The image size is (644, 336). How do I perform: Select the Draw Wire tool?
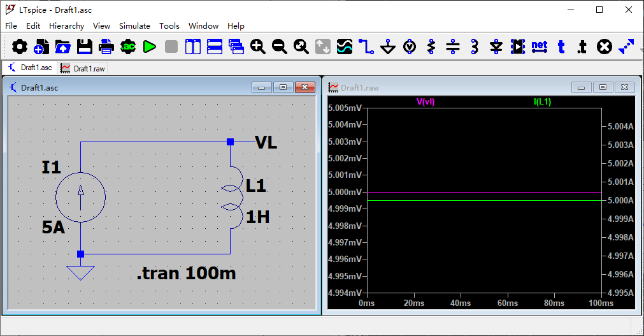[x=366, y=47]
